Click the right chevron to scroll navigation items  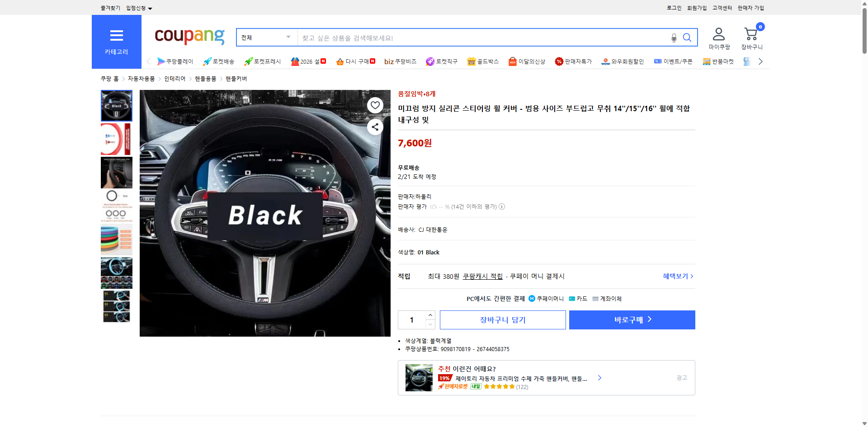point(761,61)
